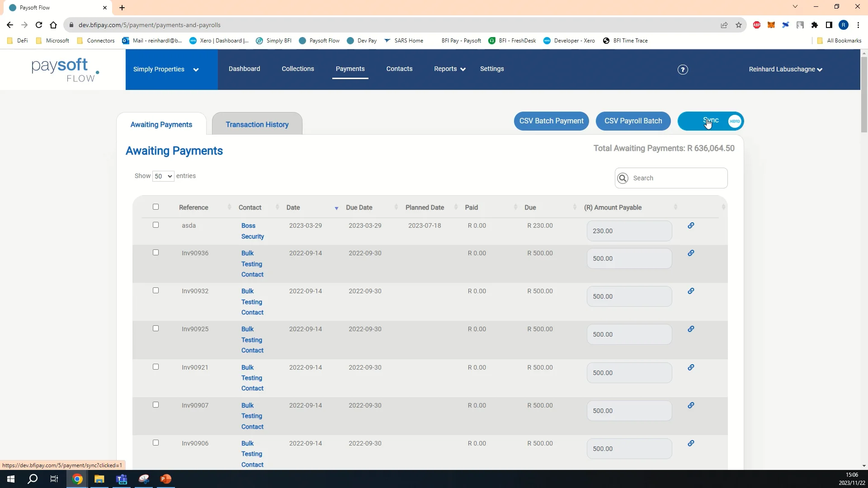The height and width of the screenshot is (488, 868).
Task: Select the checkbox for Inv90932
Action: click(156, 290)
